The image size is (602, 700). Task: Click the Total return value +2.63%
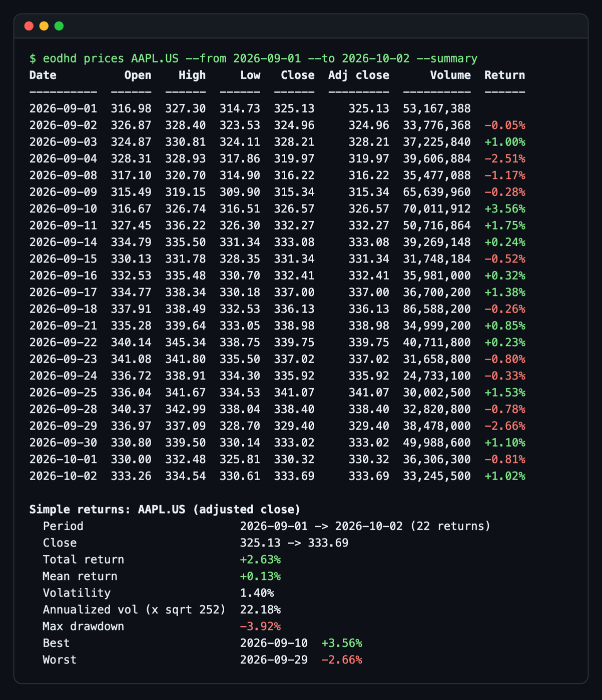[260, 559]
